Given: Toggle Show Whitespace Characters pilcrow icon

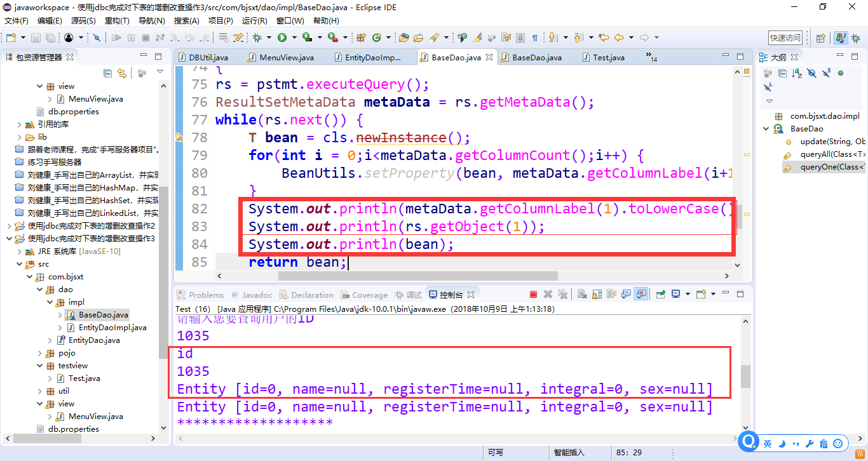Looking at the screenshot, I should (x=534, y=37).
